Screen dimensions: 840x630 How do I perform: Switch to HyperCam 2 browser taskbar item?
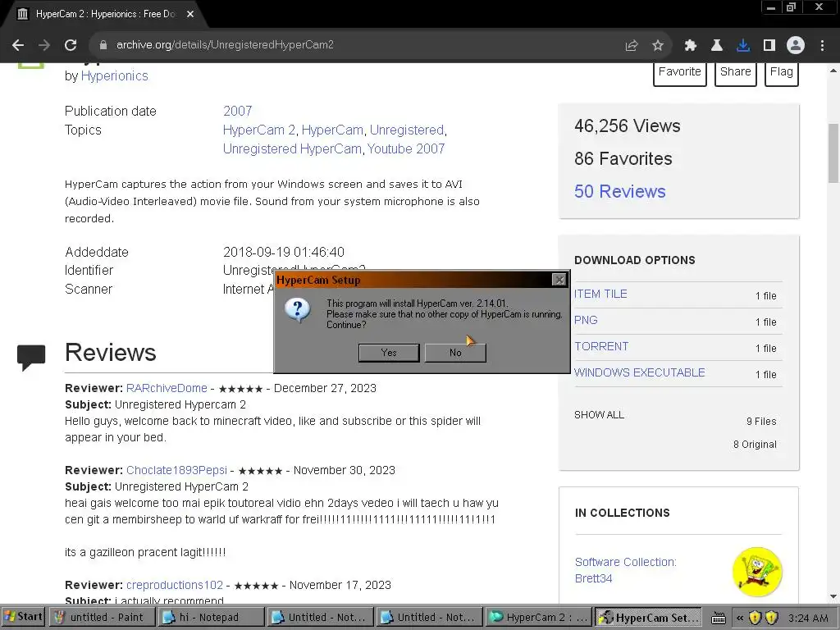[x=538, y=617]
